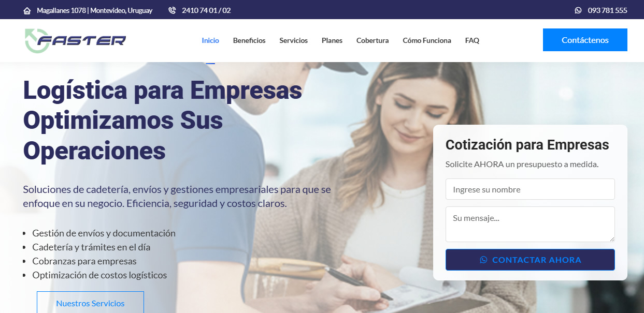Go to the Beneficios section
The height and width of the screenshot is (313, 644).
click(249, 40)
